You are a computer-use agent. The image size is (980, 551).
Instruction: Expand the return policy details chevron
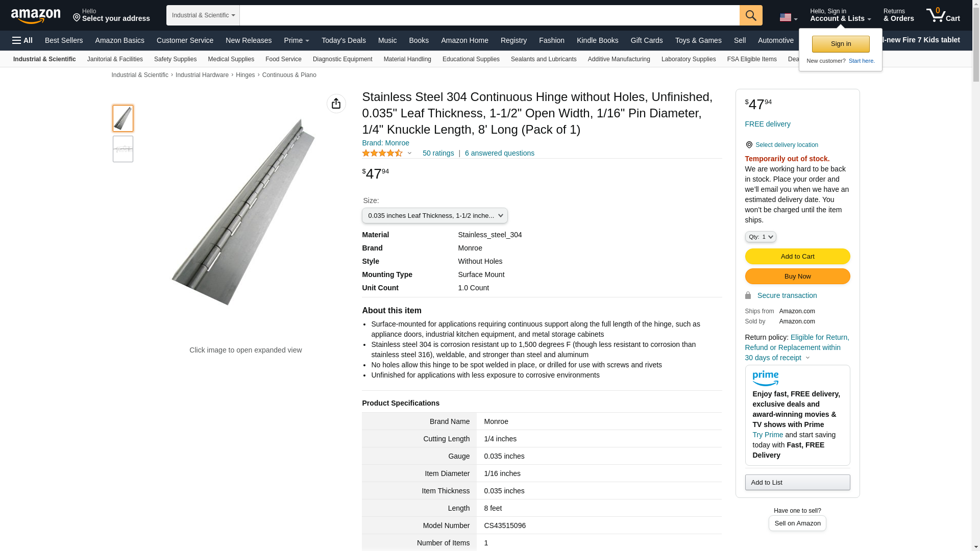pos(807,358)
